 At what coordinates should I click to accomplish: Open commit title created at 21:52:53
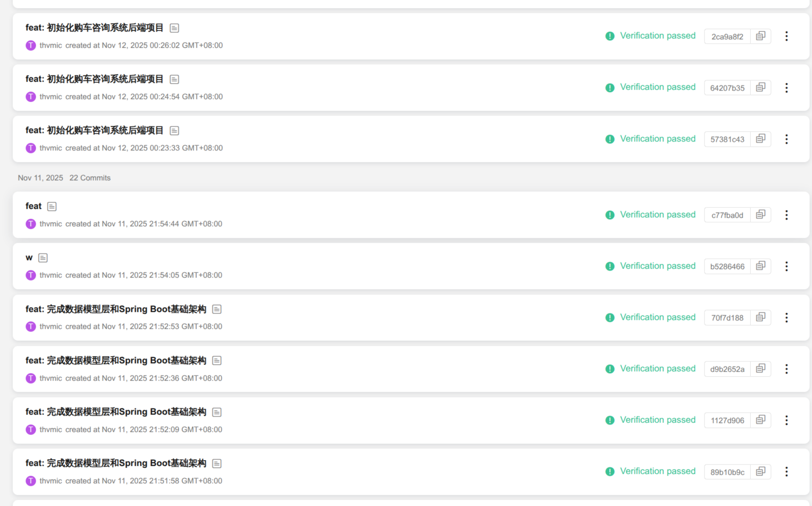click(x=116, y=309)
